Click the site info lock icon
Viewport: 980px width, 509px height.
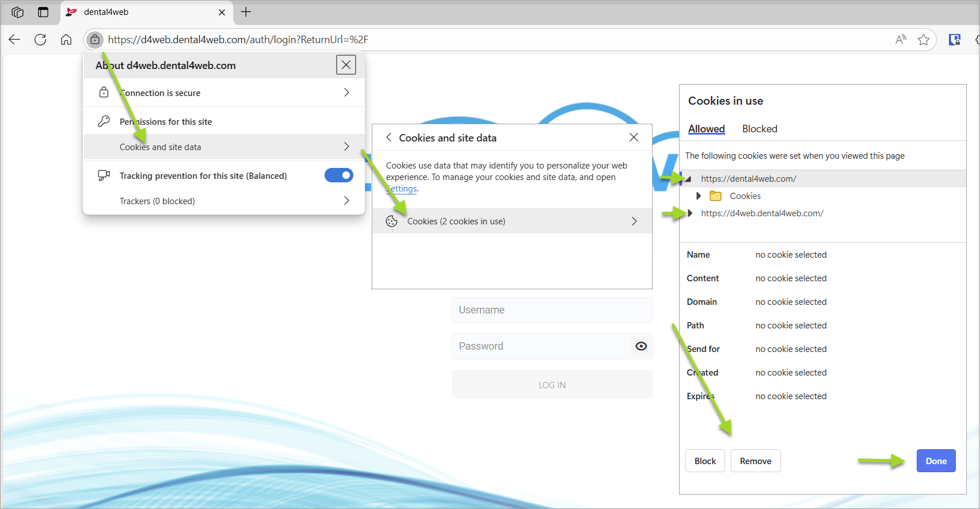95,40
